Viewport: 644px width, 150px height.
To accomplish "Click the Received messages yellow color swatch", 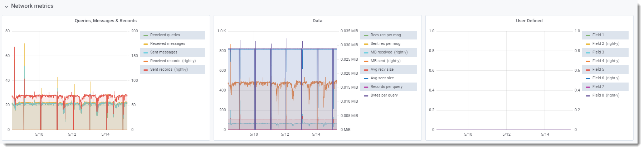I will point(146,44).
